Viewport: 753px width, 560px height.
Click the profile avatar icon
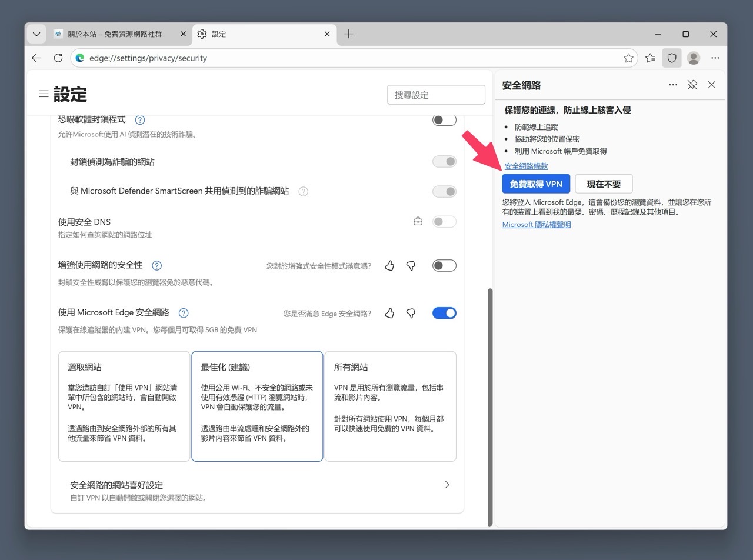(x=693, y=58)
